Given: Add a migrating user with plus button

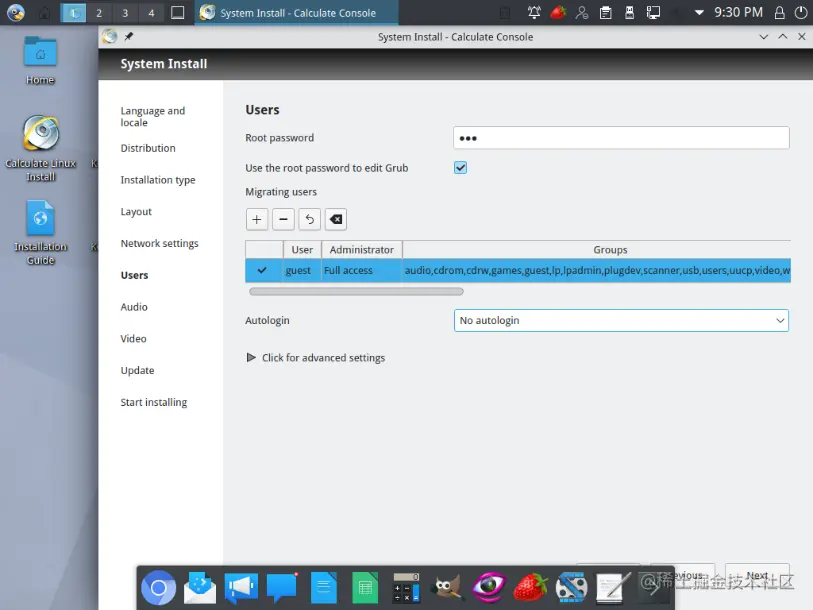Looking at the screenshot, I should 257,219.
